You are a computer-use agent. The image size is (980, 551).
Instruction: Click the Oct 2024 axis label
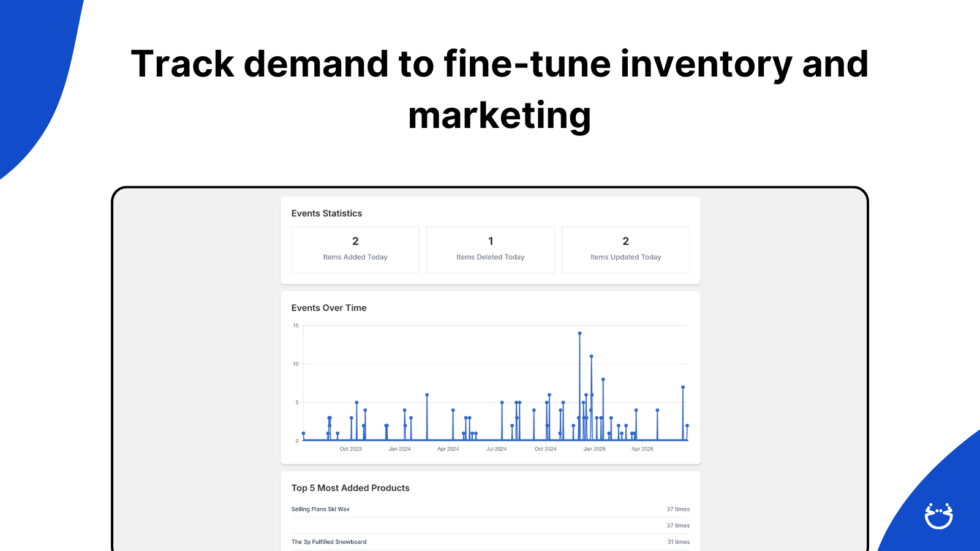click(x=545, y=449)
